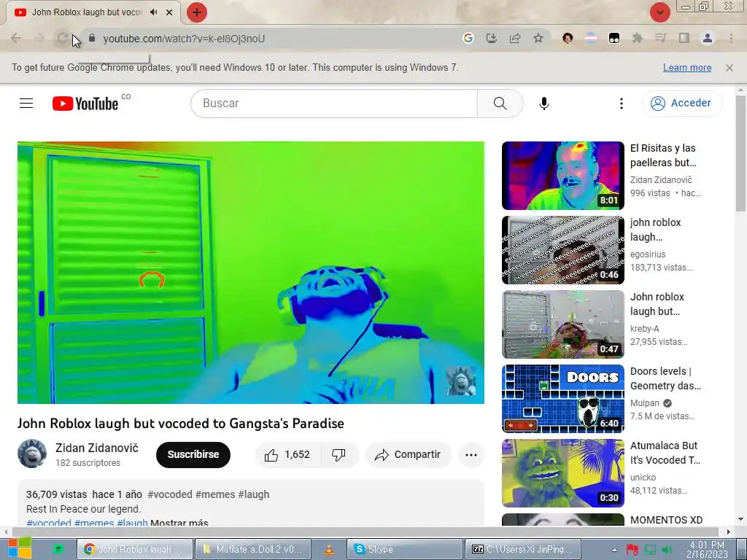Open Chrome side panel icon

pyautogui.click(x=684, y=38)
